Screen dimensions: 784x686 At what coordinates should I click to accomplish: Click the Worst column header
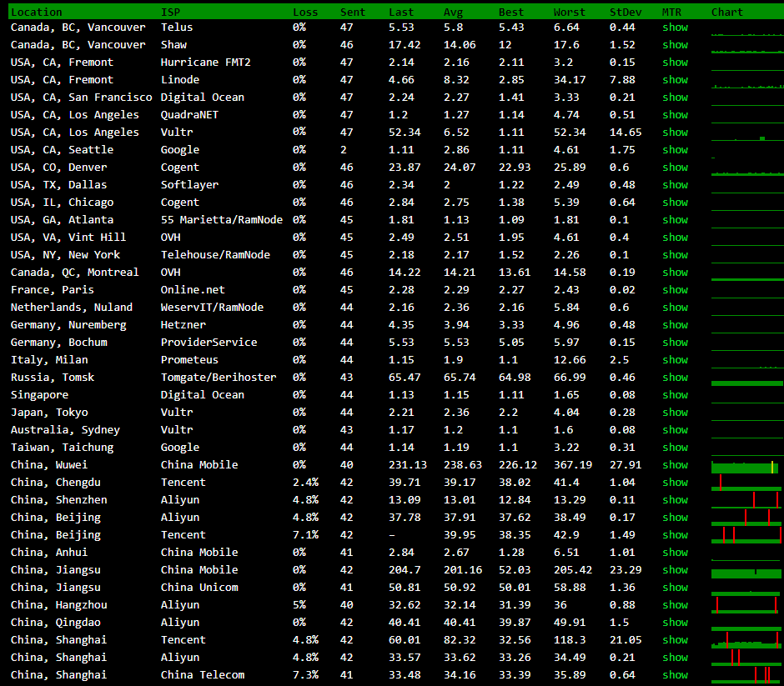[569, 12]
